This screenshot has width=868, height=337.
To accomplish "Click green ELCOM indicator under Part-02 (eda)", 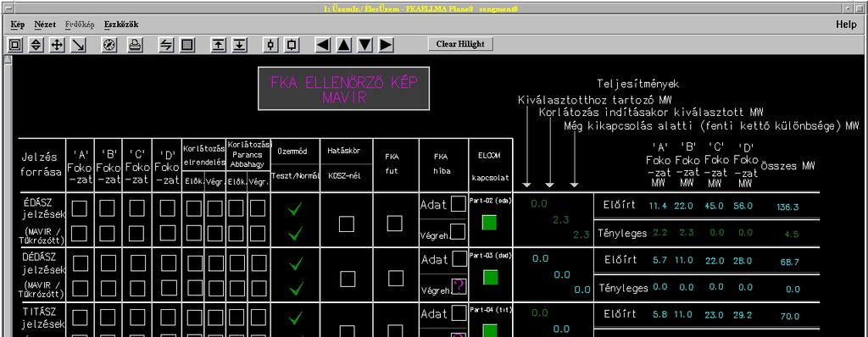I will [489, 223].
